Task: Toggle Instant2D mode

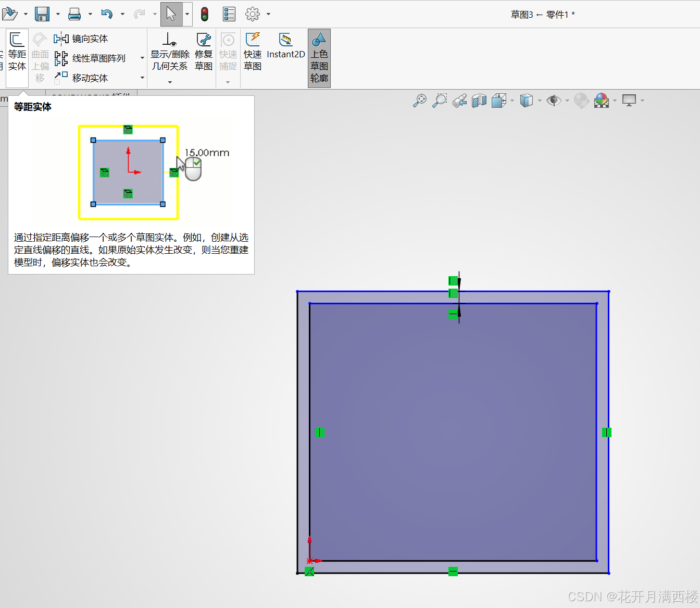Action: pyautogui.click(x=286, y=45)
